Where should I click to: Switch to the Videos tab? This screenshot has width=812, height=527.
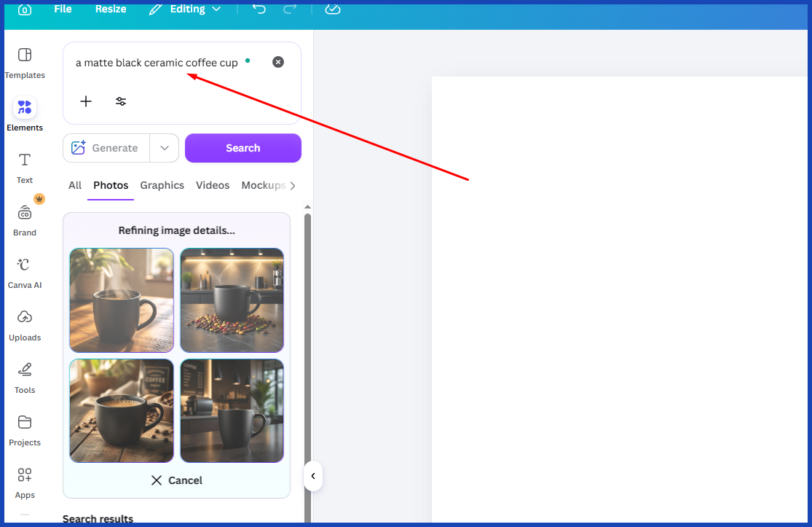coord(213,186)
